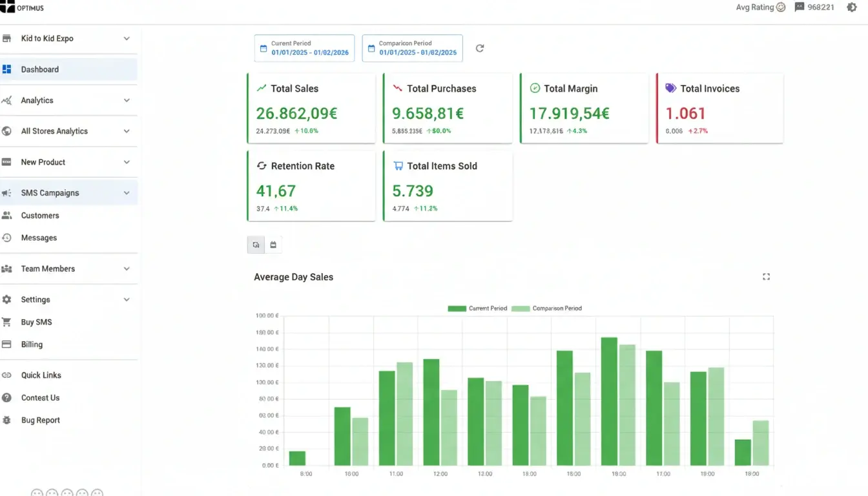
Task: Select the first chart view toggle button
Action: pyautogui.click(x=256, y=245)
